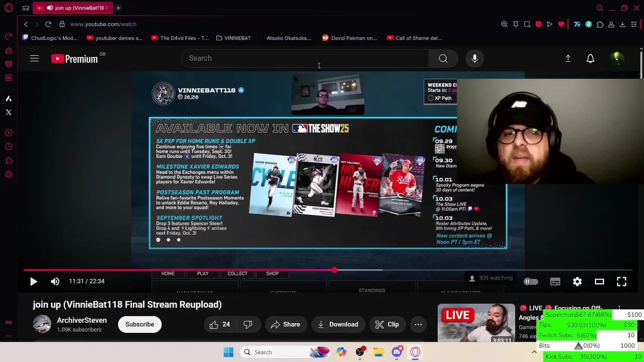Viewport: 644px width, 362px height.
Task: Show hidden system tray icons chevron
Action: 534,352
